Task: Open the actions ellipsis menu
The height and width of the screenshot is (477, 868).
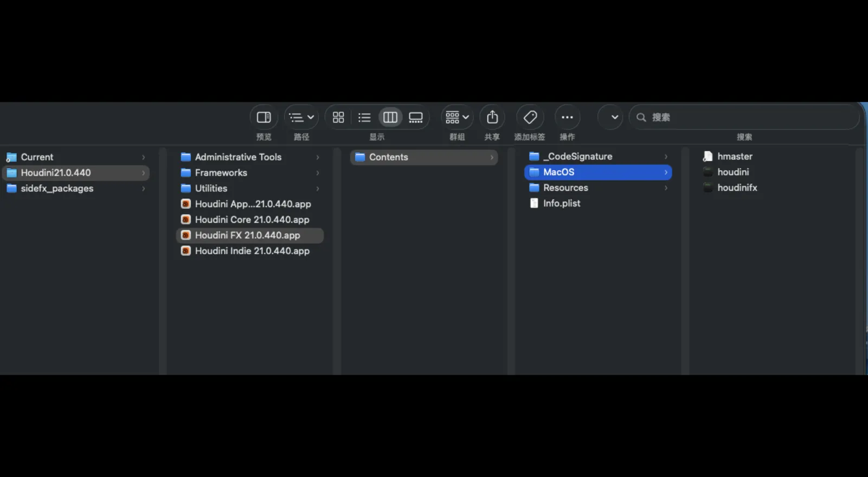Action: (567, 118)
